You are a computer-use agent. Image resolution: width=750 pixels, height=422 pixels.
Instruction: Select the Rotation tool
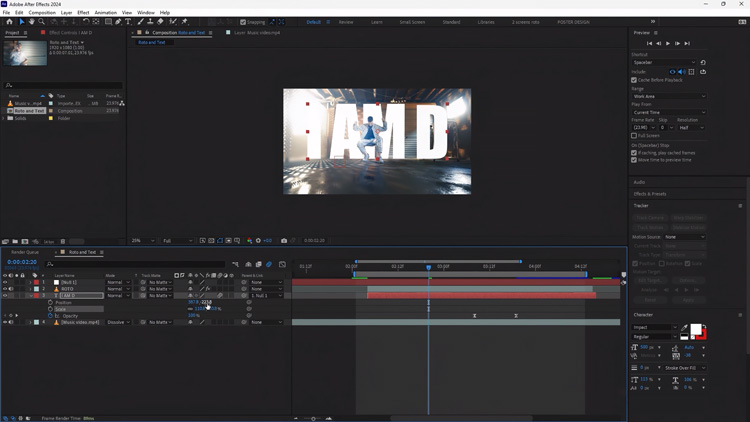(x=86, y=22)
